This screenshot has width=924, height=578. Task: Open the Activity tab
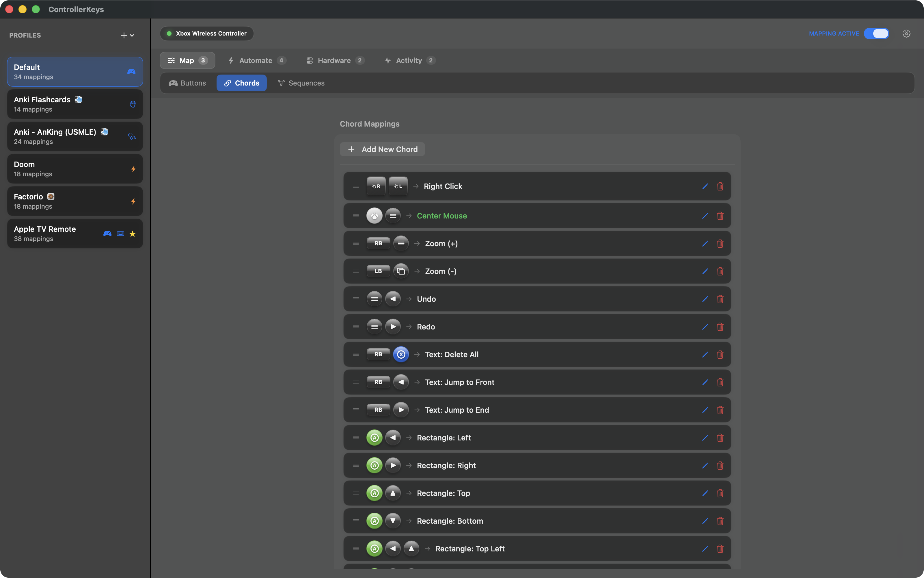click(x=410, y=60)
